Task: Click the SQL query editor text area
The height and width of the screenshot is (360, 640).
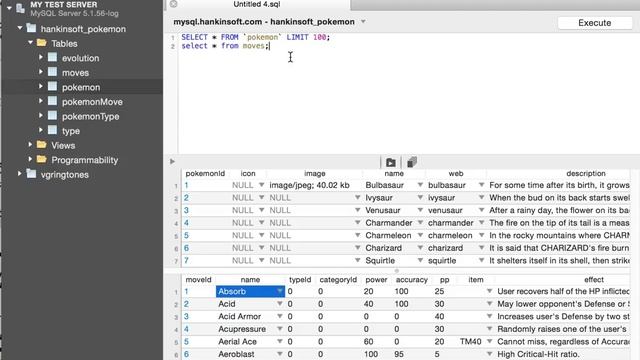Action: click(408, 94)
